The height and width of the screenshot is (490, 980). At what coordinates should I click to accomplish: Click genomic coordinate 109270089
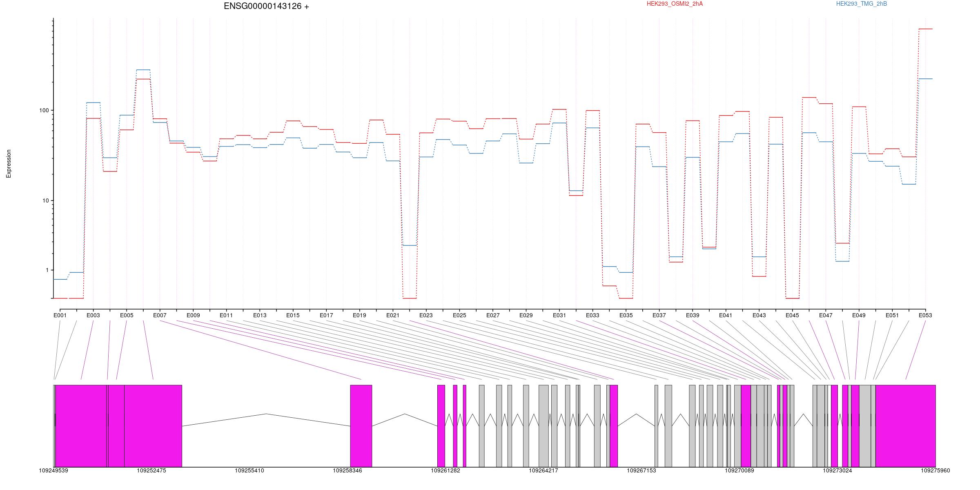pos(739,470)
